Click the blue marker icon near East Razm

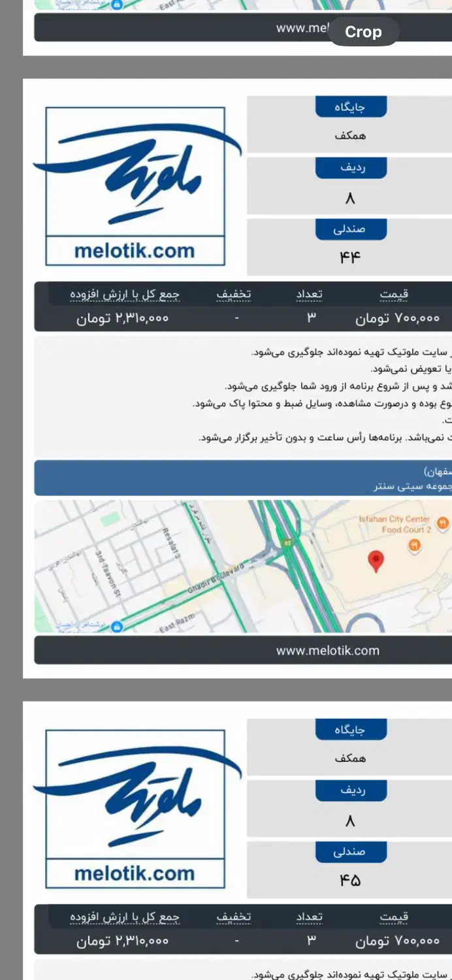coord(117,626)
